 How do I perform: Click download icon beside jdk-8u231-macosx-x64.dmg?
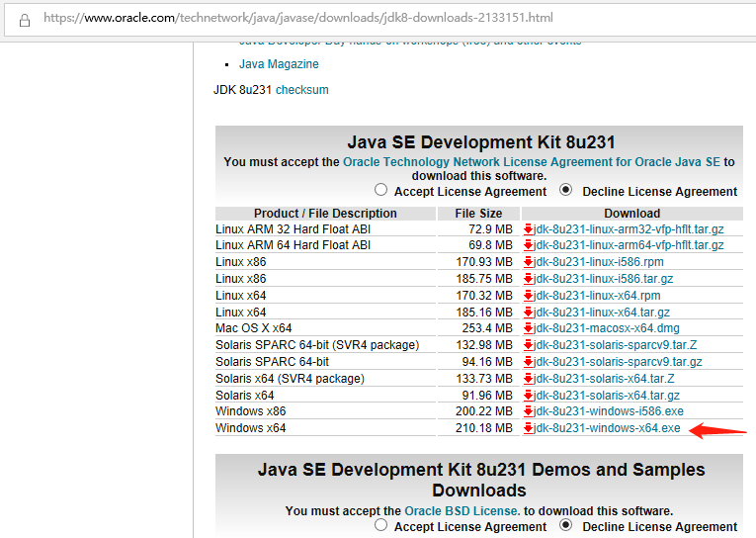[x=529, y=328]
